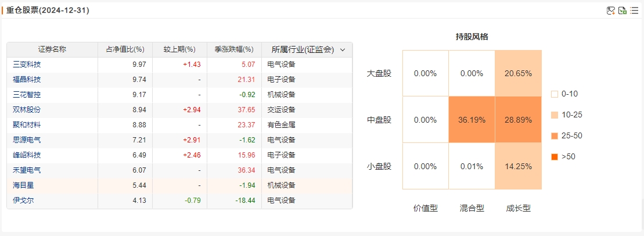Open the 伊戈尔 stock link
644x236 pixels.
(x=23, y=201)
